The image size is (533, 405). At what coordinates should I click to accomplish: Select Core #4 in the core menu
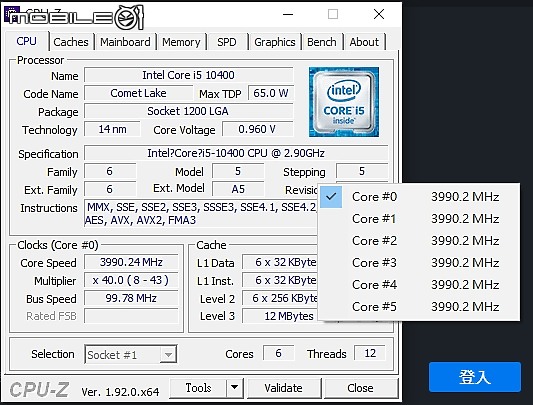[420, 285]
